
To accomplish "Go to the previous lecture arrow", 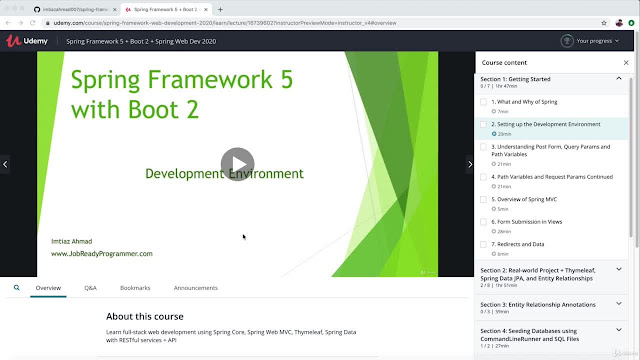I will [5, 164].
